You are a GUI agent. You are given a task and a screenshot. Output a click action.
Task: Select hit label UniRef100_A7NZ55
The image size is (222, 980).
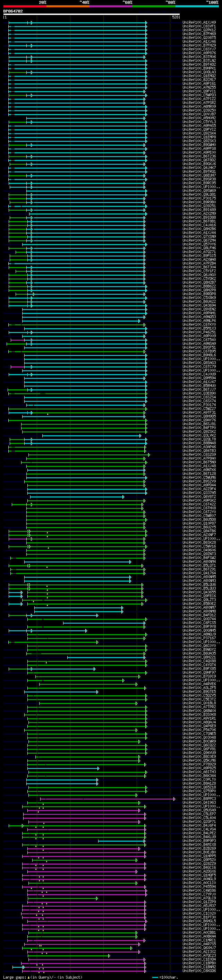point(199,87)
